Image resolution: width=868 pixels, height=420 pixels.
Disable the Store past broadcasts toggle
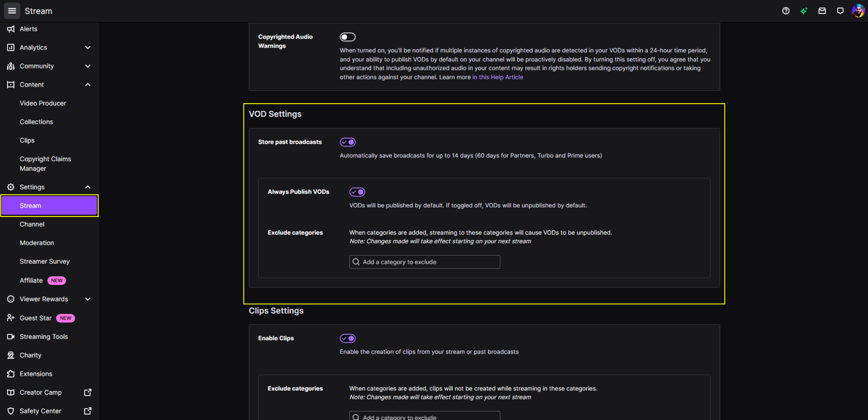pos(347,142)
